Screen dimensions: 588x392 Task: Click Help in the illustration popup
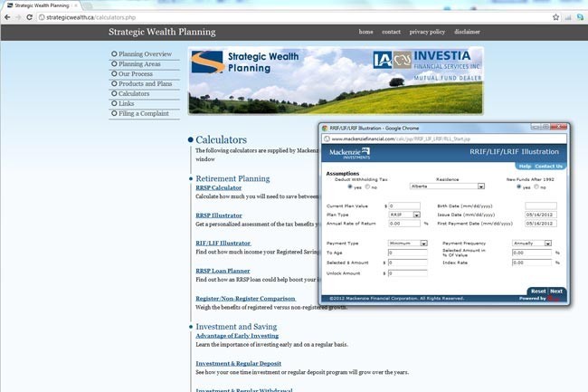[x=525, y=167]
